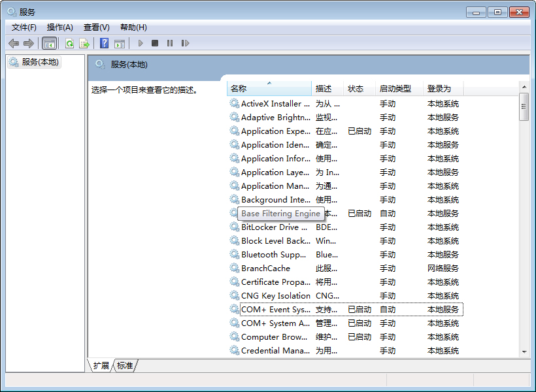Open the help icon in the toolbar
Viewport: 536px width, 392px height.
tap(103, 43)
